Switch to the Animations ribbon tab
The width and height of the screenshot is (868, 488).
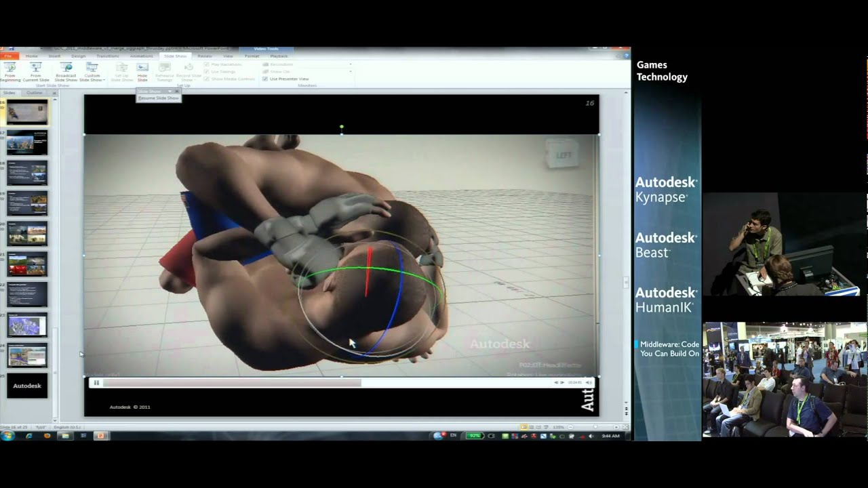(141, 56)
